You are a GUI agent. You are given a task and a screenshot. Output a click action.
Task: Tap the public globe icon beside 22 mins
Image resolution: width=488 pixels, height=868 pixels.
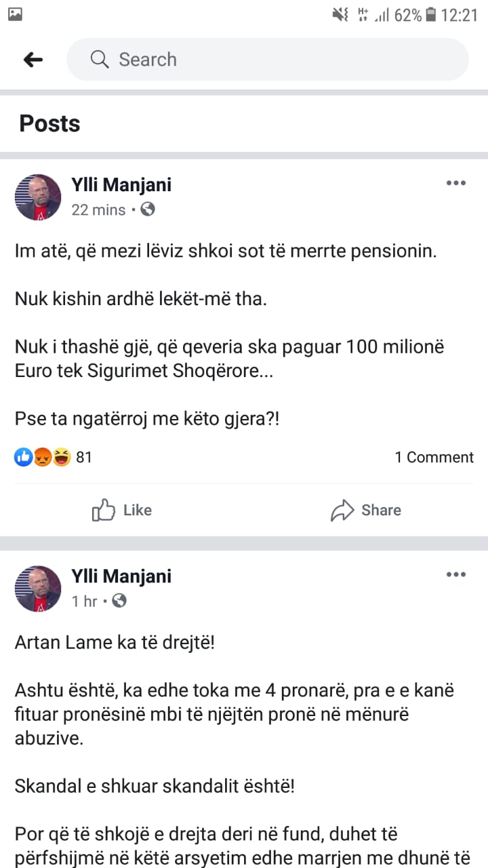tap(148, 210)
